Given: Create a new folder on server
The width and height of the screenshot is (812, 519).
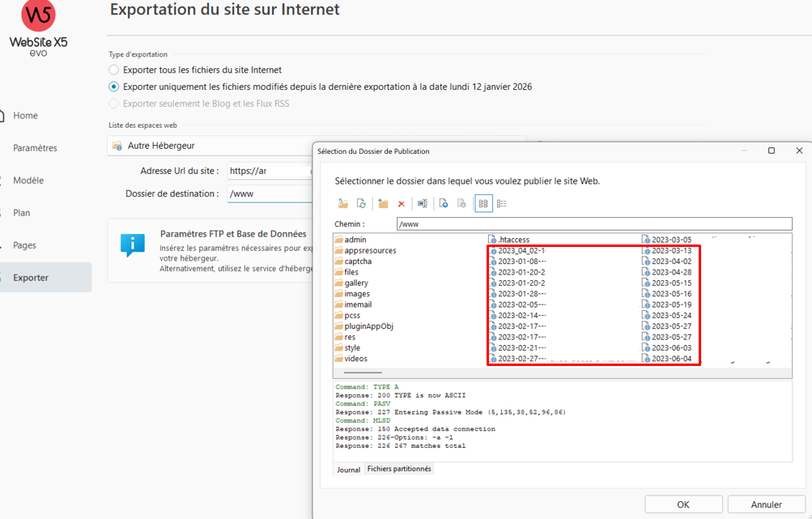Looking at the screenshot, I should [x=383, y=203].
